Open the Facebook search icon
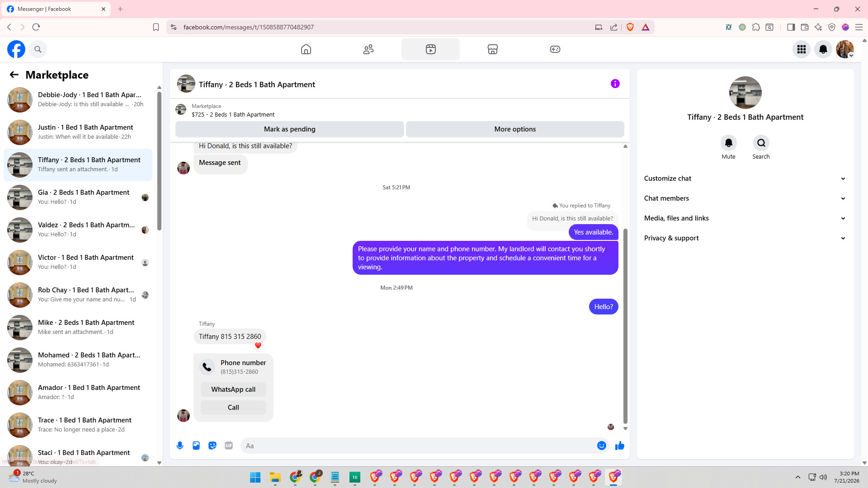 [x=38, y=49]
